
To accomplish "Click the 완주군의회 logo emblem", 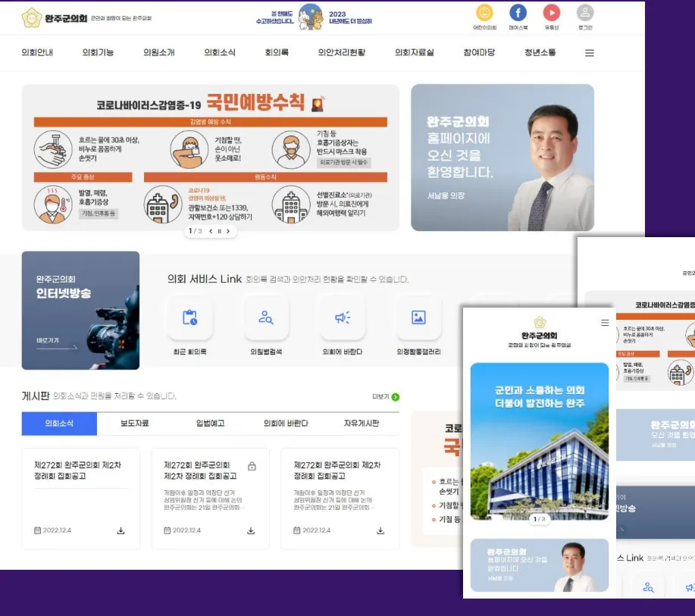I will 31,17.
